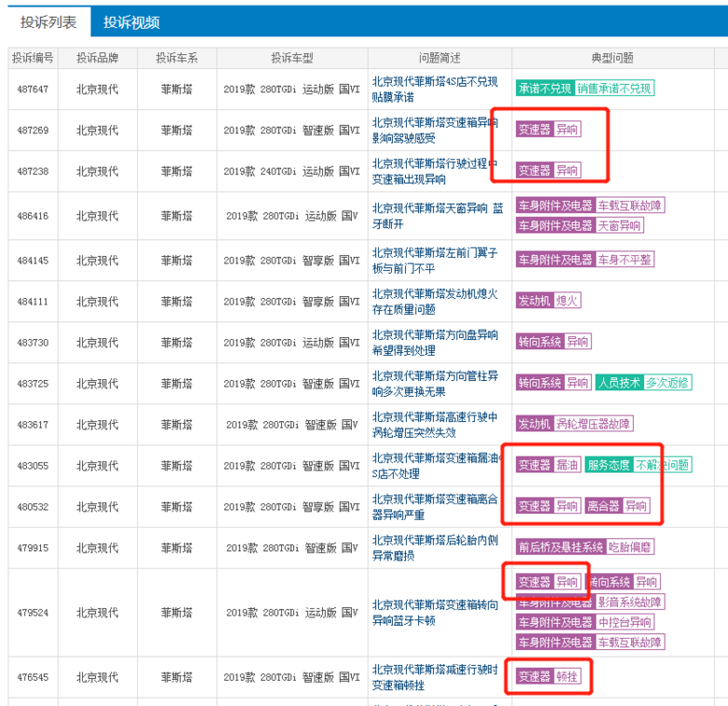This screenshot has width=728, height=706.
Task: Select complaint number 483055
Action: click(x=33, y=466)
